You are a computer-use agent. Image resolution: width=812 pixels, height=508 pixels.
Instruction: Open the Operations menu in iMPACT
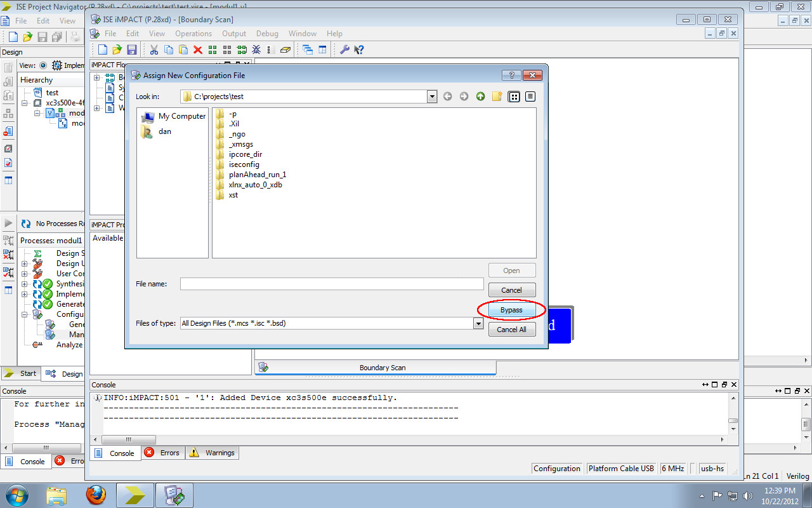point(193,34)
